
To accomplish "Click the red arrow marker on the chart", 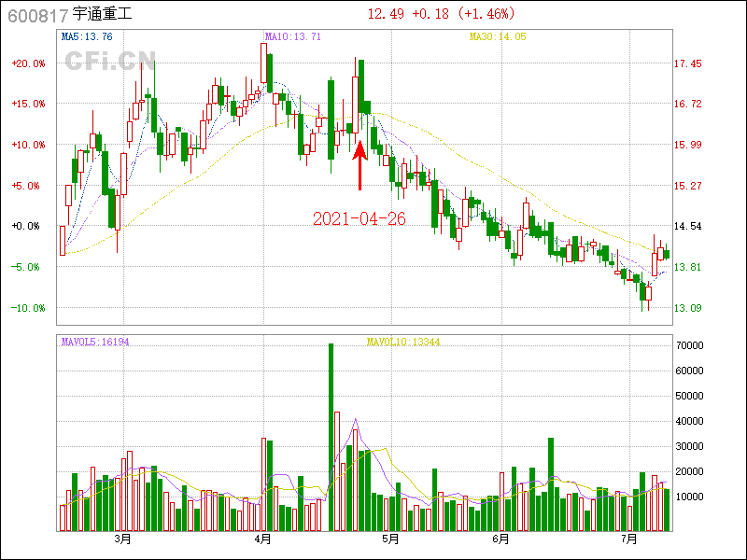I will [x=359, y=164].
